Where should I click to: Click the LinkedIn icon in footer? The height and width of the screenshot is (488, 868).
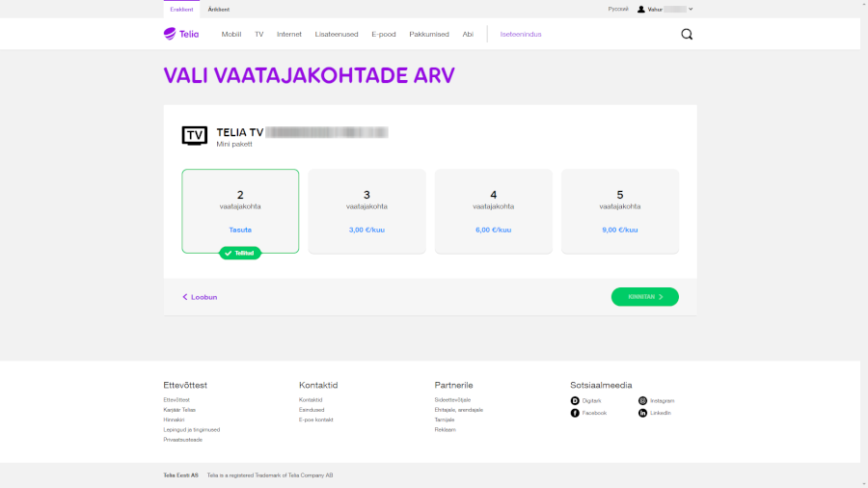click(642, 413)
